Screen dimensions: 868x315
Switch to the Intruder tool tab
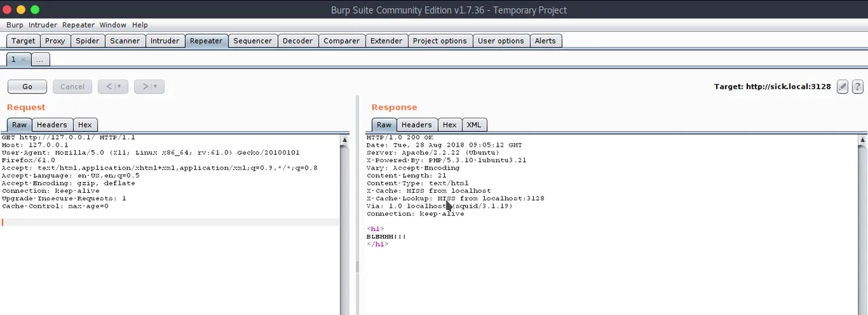(165, 41)
